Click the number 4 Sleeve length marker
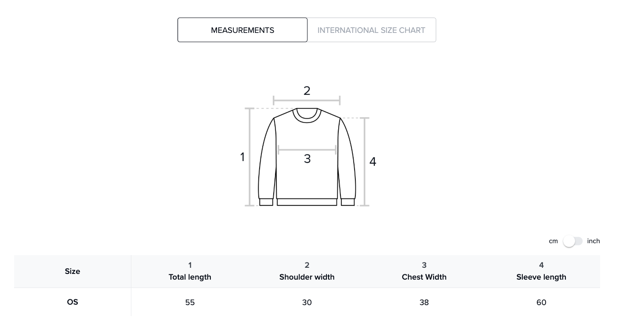 coord(373,162)
